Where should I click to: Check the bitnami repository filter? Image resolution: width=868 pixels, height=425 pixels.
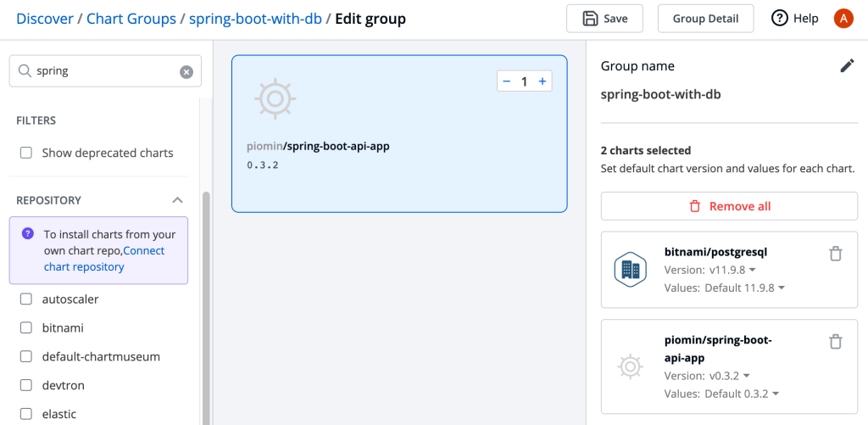tap(26, 327)
